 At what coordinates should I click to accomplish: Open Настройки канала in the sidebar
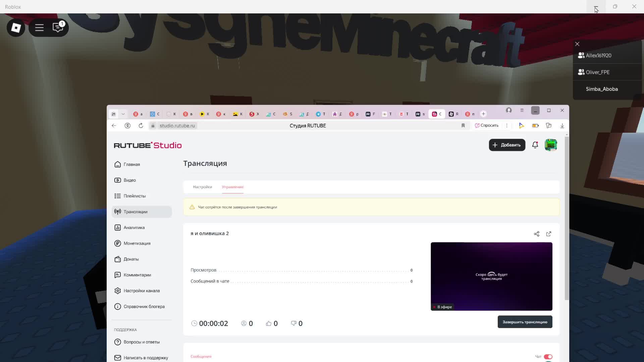(142, 291)
